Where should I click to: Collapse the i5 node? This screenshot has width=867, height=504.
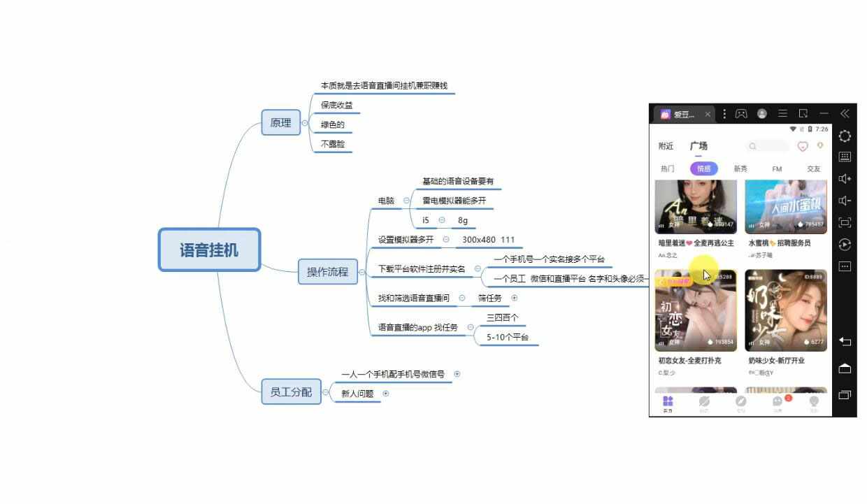coord(442,220)
